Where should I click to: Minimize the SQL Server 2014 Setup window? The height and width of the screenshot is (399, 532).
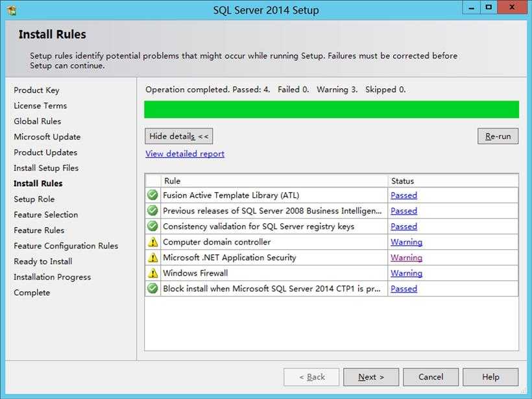point(471,8)
